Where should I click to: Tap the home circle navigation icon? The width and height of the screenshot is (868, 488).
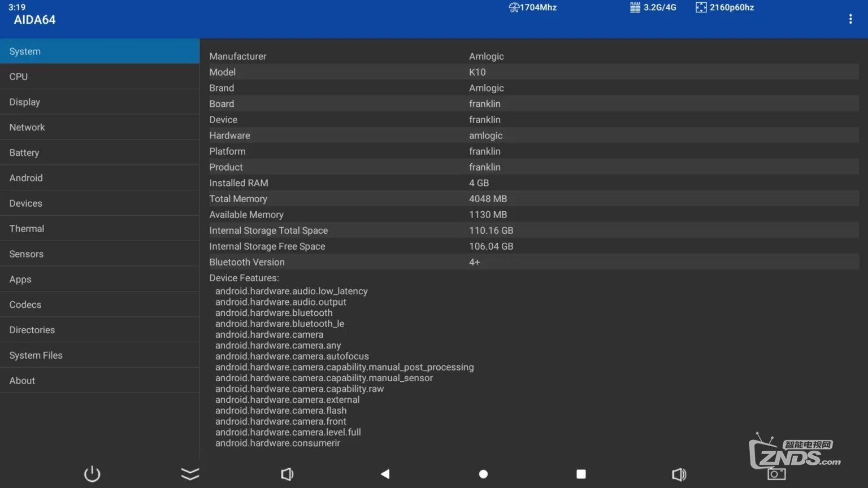483,474
